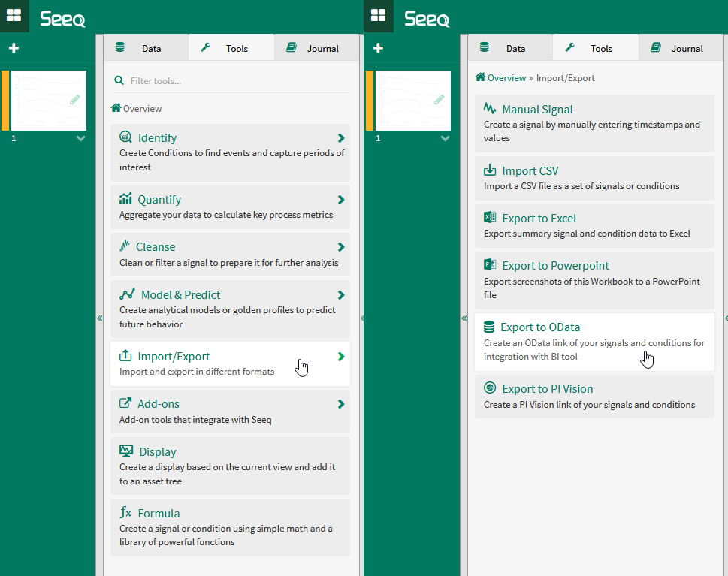The width and height of the screenshot is (728, 576).
Task: Click the Manual Signal waveform icon
Action: point(490,109)
